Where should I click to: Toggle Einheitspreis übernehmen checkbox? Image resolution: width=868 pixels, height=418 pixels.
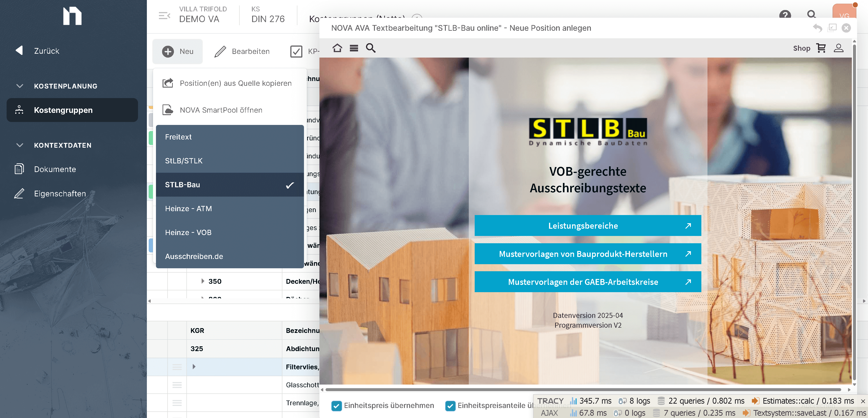point(336,406)
